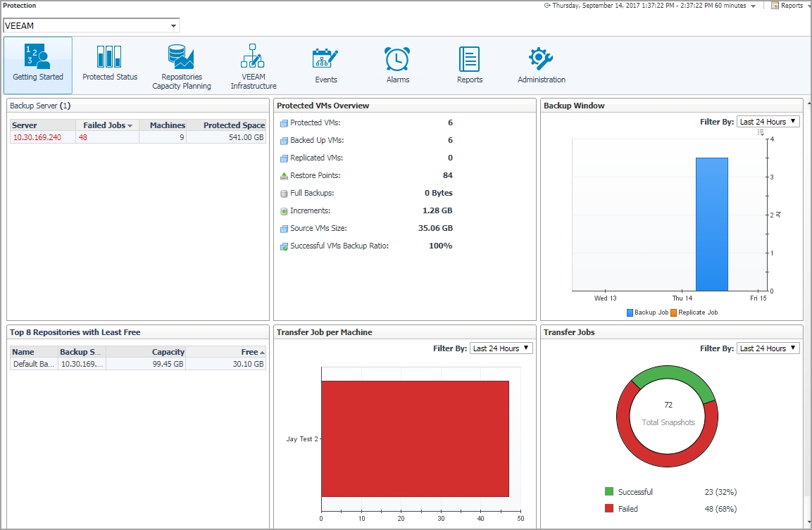Open the Alarms clock icon

(398, 58)
